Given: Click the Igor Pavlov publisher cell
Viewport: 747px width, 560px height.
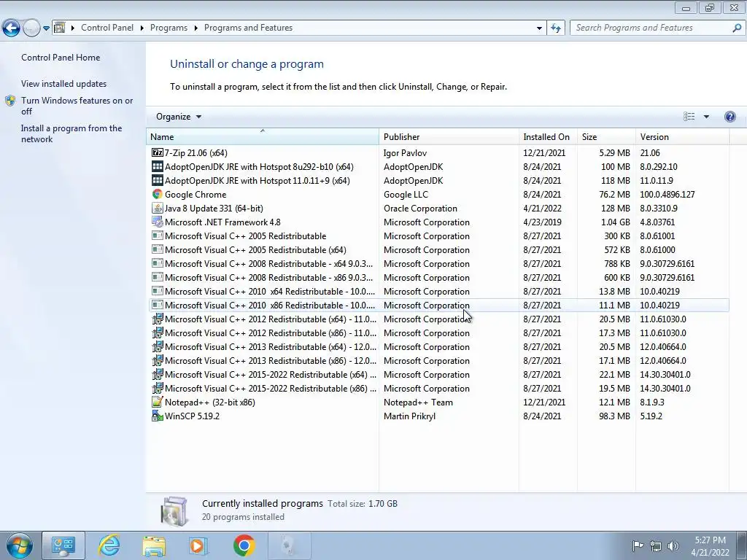Looking at the screenshot, I should [405, 153].
